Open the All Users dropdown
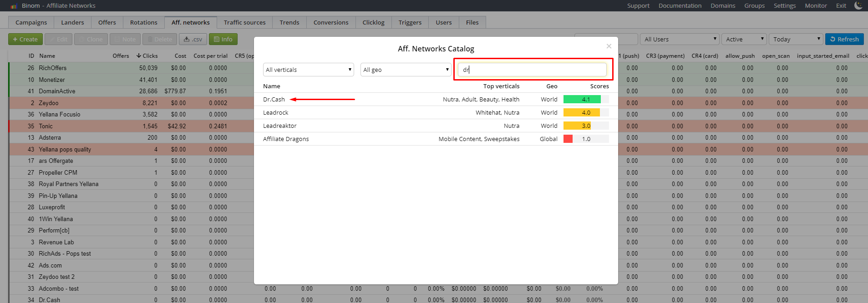This screenshot has height=303, width=868. click(680, 39)
